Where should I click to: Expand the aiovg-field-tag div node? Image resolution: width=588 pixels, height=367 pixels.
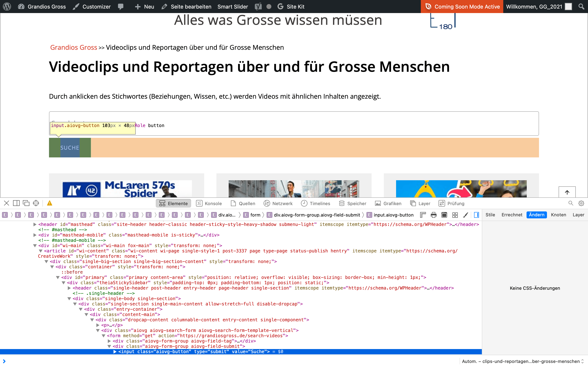click(109, 341)
